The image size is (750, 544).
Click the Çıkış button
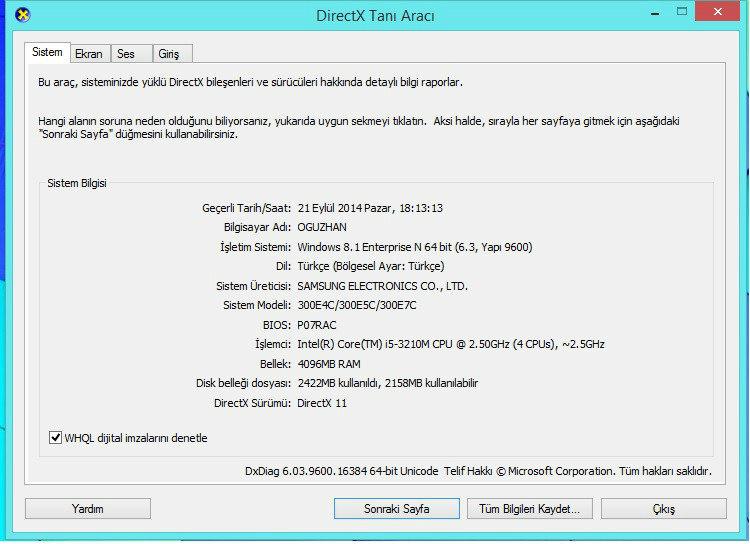pos(664,509)
